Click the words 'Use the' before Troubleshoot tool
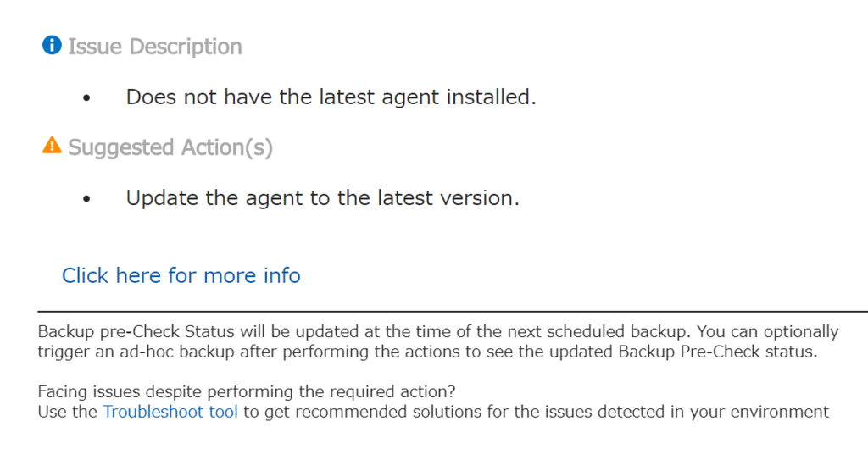 point(68,413)
